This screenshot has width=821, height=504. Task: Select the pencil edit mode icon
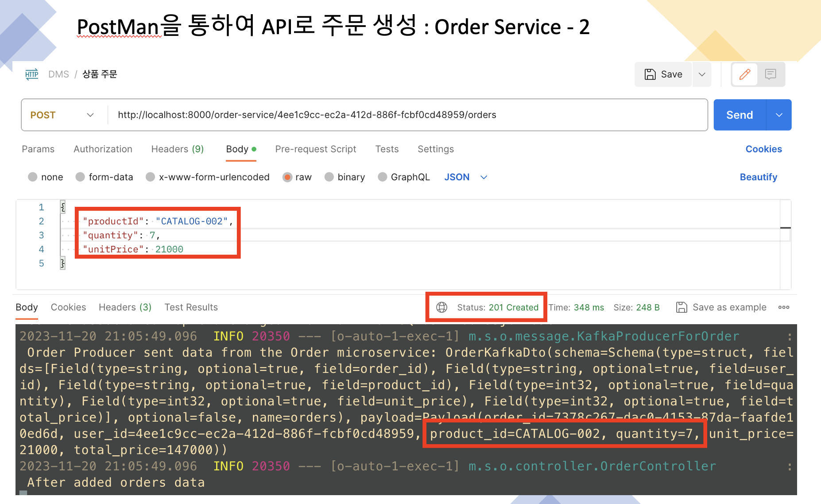[x=744, y=74]
